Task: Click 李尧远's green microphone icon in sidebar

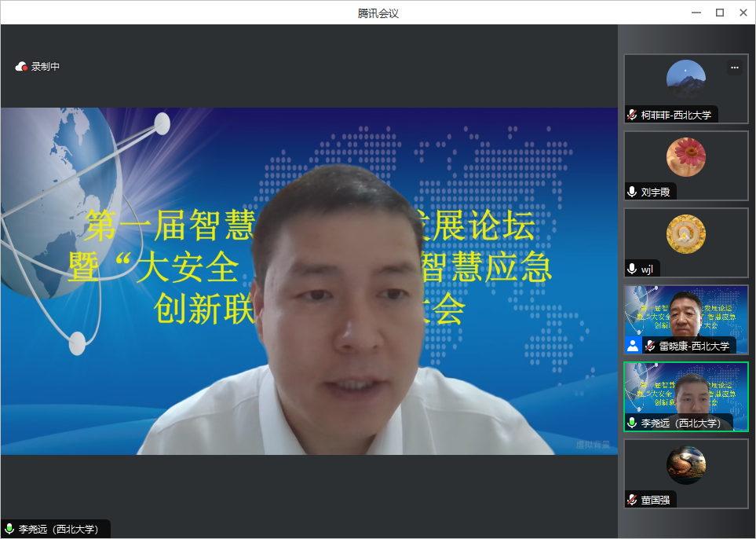Action: pyautogui.click(x=632, y=423)
